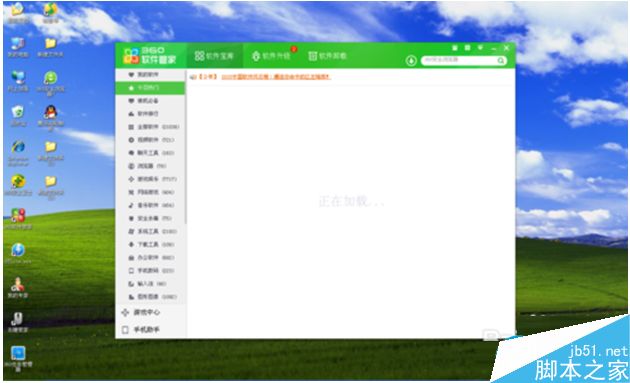Open the 聊天工具 category
Viewport: 630px width, 383px height.
pyautogui.click(x=150, y=153)
